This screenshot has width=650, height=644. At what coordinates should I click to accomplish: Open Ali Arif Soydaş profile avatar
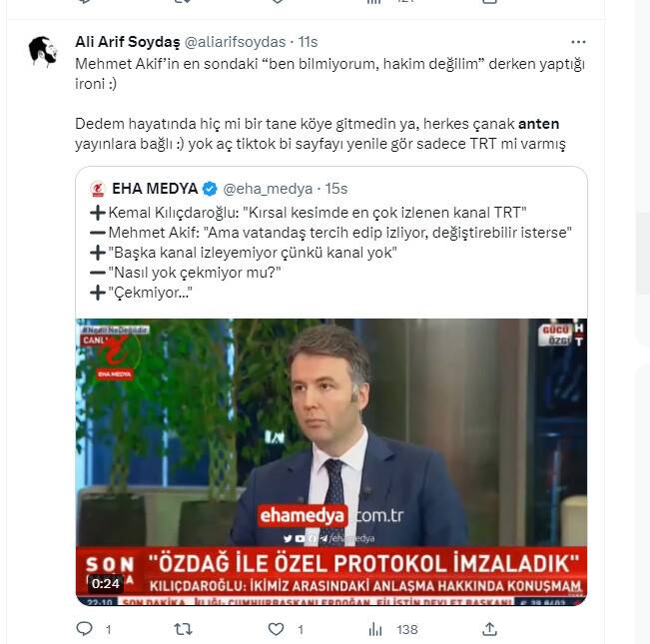click(x=43, y=51)
